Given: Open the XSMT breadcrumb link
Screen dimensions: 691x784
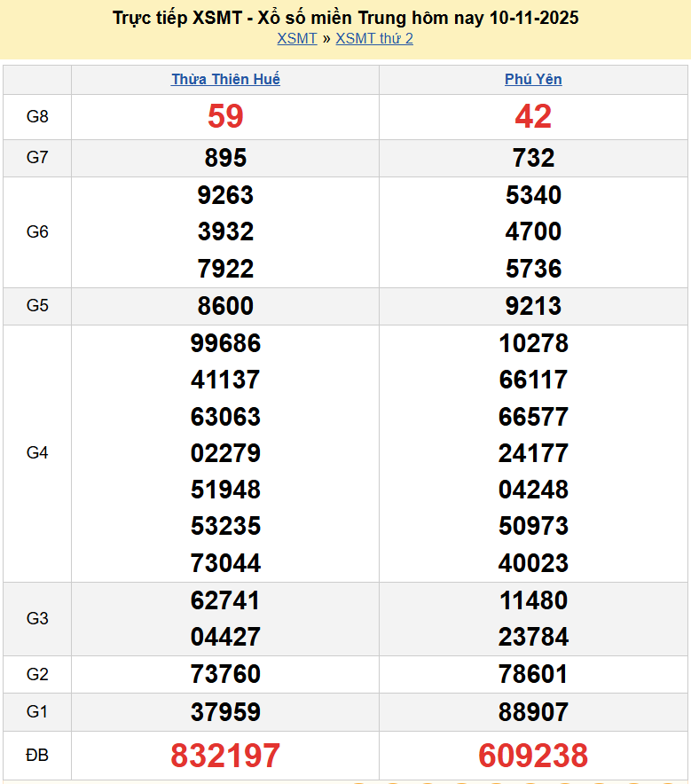Looking at the screenshot, I should [296, 38].
